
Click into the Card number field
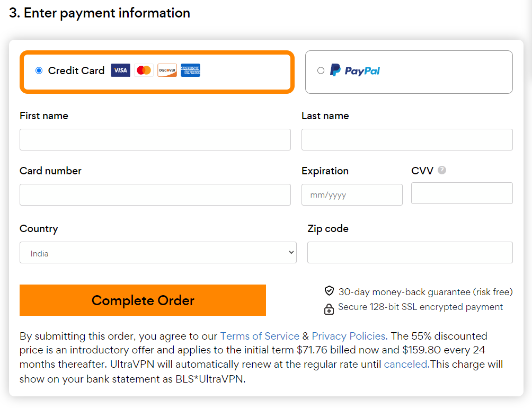coord(155,194)
